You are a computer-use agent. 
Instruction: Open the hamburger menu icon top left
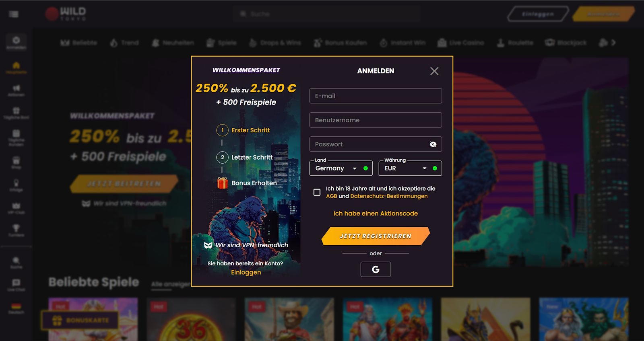[x=14, y=14]
